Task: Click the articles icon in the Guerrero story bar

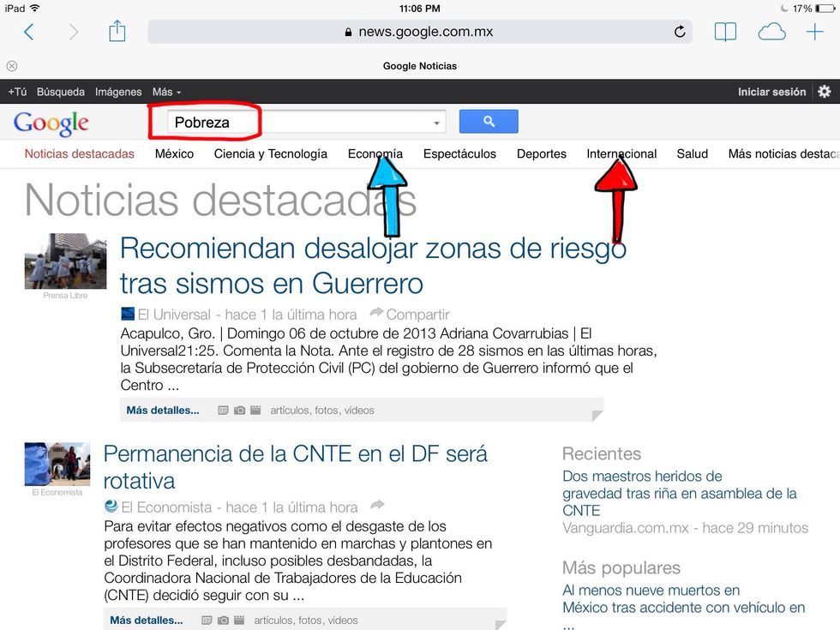Action: (x=223, y=411)
